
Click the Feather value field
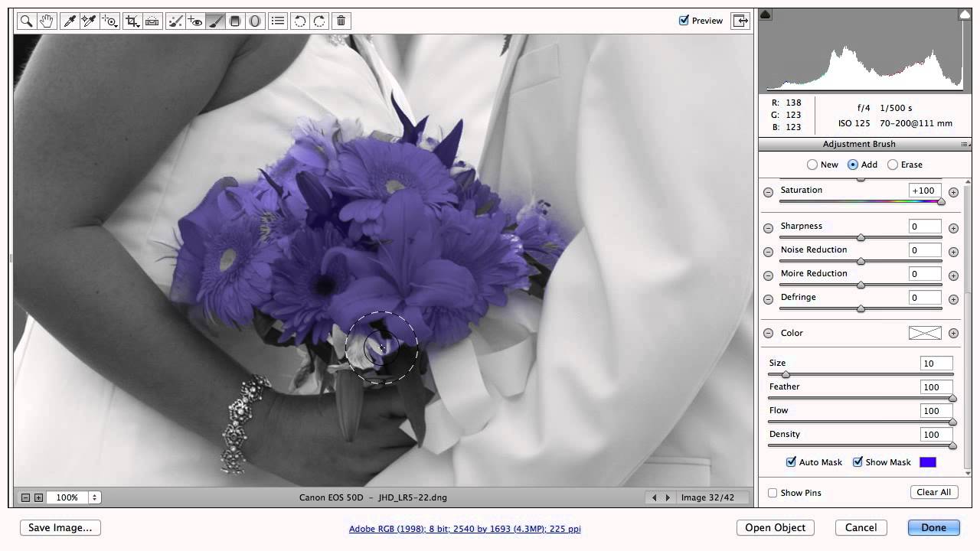[936, 387]
